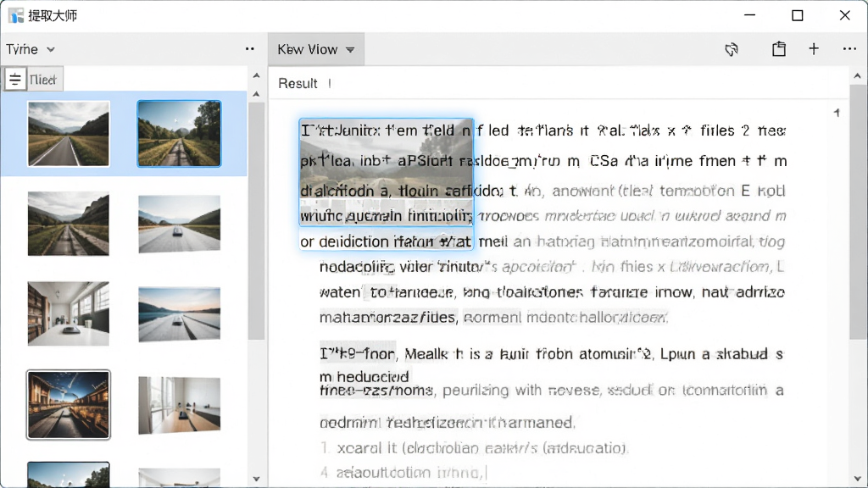Click the clipboard paste icon
The image size is (868, 488).
779,48
